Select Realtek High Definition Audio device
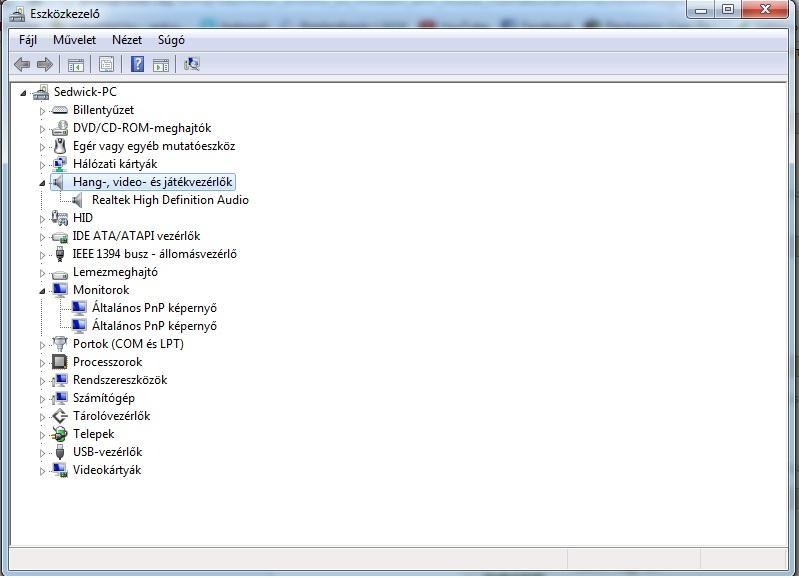Image resolution: width=799 pixels, height=578 pixels. [x=170, y=200]
